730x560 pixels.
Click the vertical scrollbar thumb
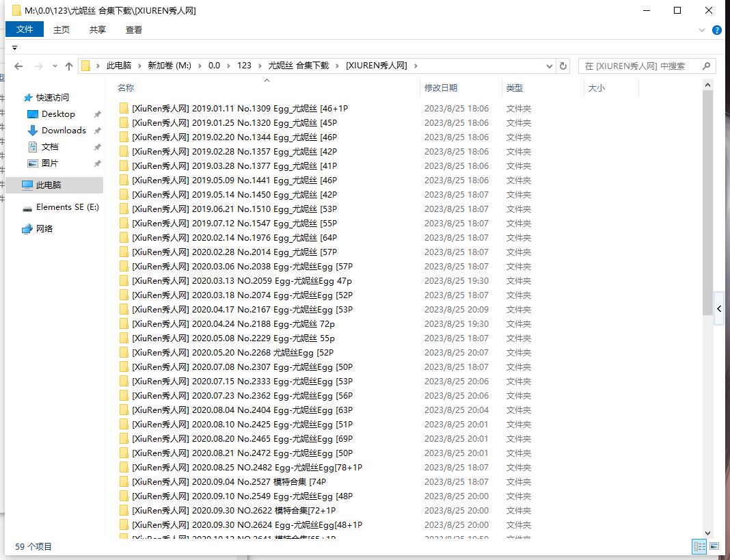[707, 202]
